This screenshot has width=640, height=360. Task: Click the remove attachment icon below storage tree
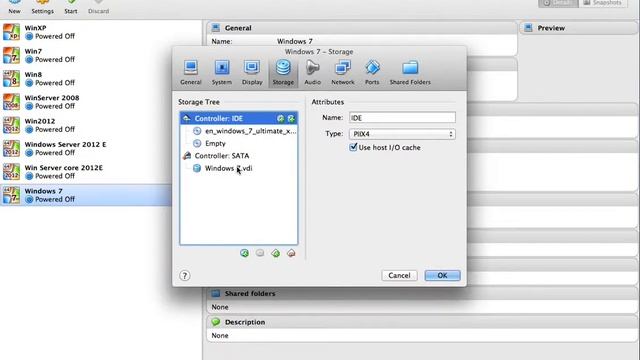(x=260, y=253)
